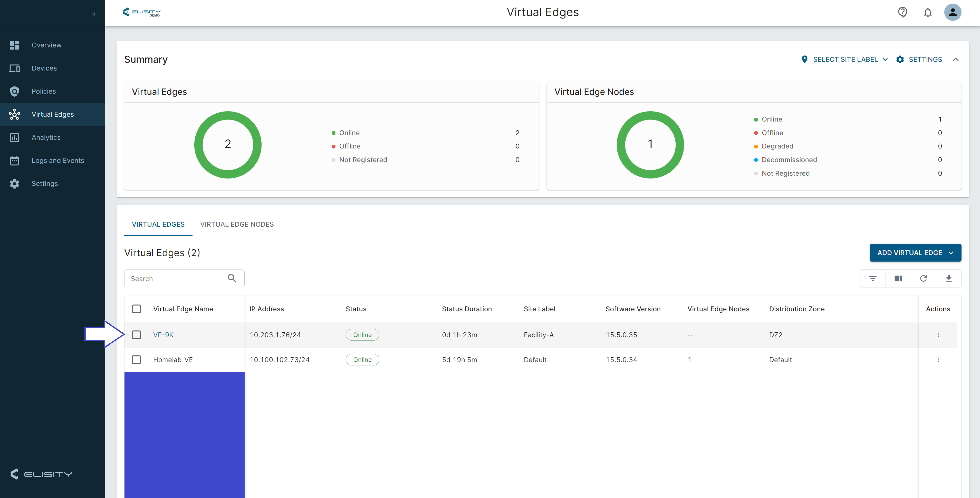Tick the Homelab-VE row checkbox
The image size is (980, 498).
[x=136, y=360]
